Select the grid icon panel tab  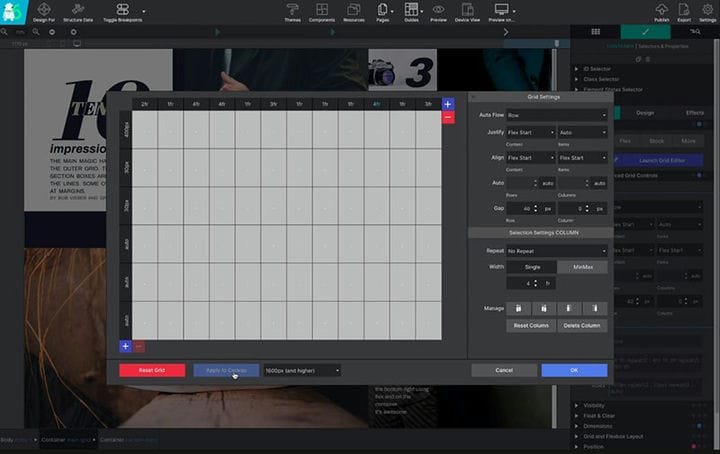click(x=596, y=32)
